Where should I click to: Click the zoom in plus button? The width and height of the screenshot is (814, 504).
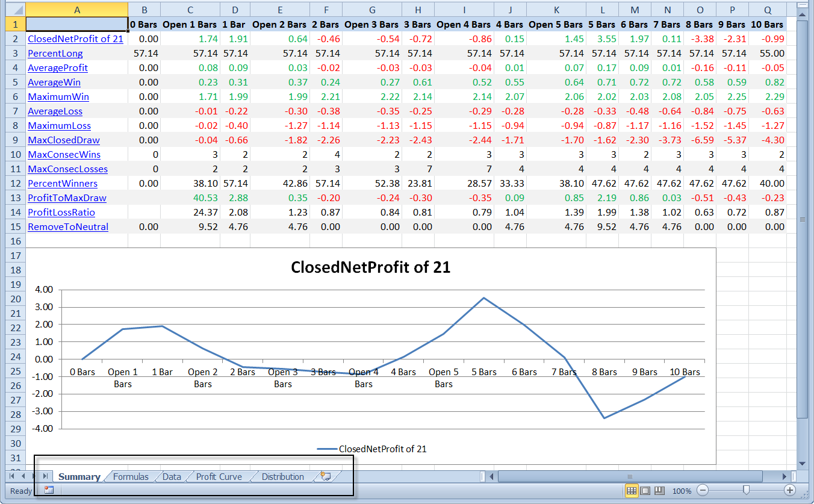(791, 491)
